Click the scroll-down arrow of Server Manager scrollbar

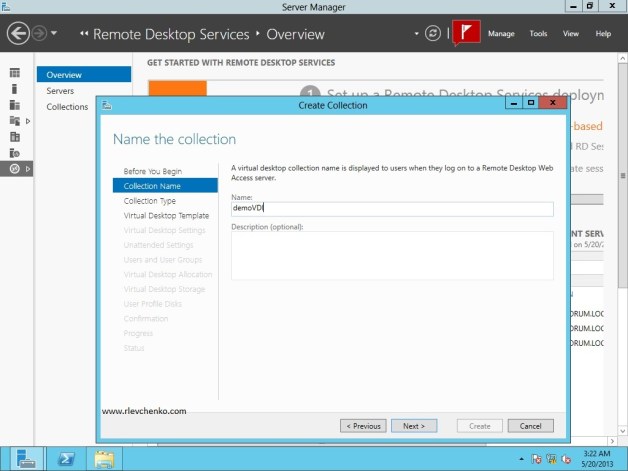pyautogui.click(x=623, y=431)
